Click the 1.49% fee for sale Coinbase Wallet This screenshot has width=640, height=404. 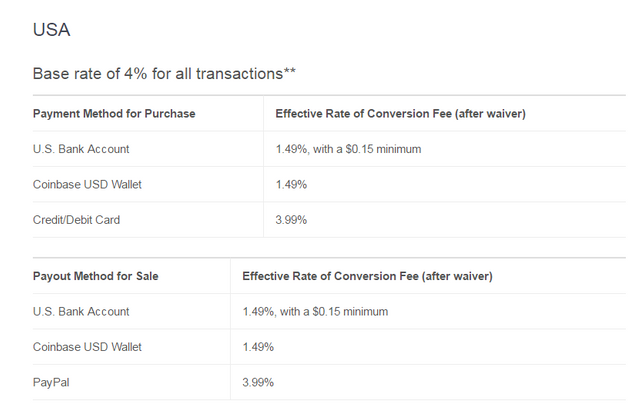pyautogui.click(x=258, y=347)
